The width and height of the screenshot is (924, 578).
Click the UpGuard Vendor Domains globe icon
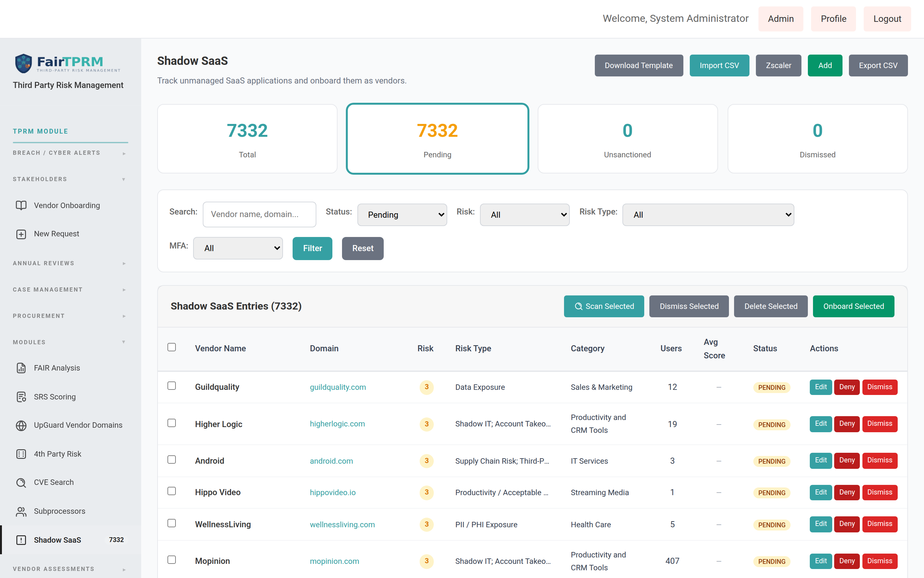click(21, 425)
